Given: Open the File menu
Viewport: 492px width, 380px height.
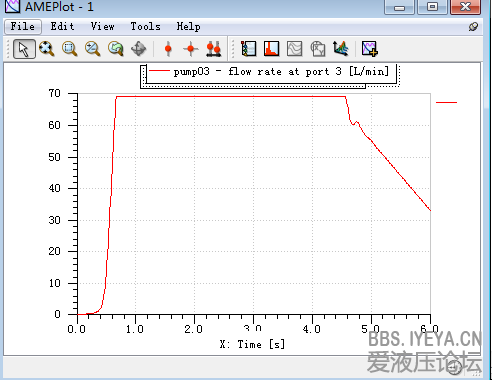Looking at the screenshot, I should coord(23,26).
